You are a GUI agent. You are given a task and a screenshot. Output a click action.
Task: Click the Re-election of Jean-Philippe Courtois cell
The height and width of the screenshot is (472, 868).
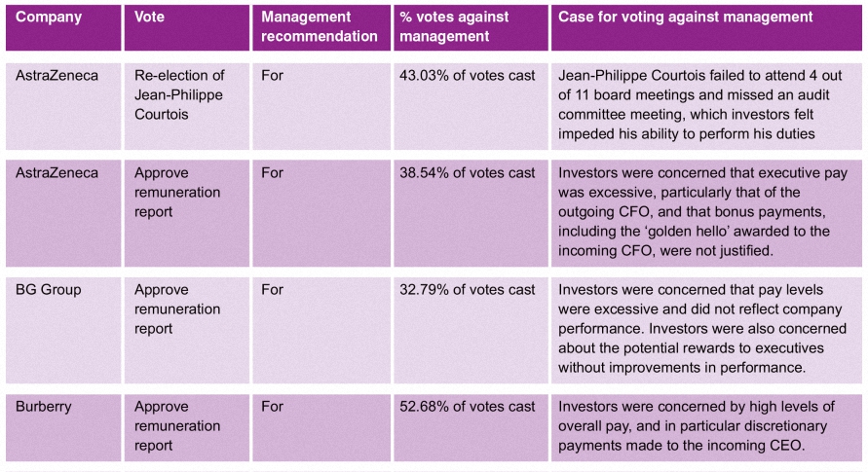pos(186,106)
